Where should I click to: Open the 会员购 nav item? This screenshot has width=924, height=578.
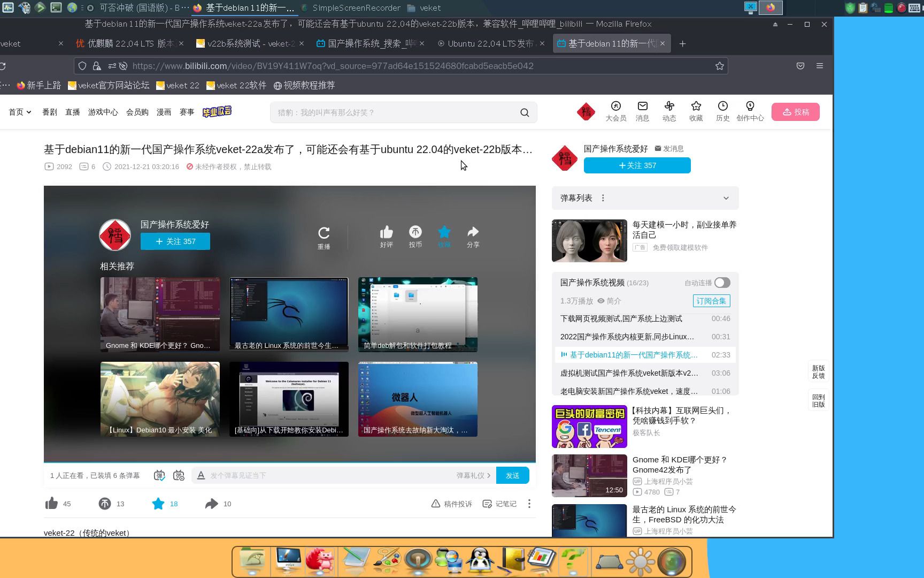pyautogui.click(x=137, y=112)
